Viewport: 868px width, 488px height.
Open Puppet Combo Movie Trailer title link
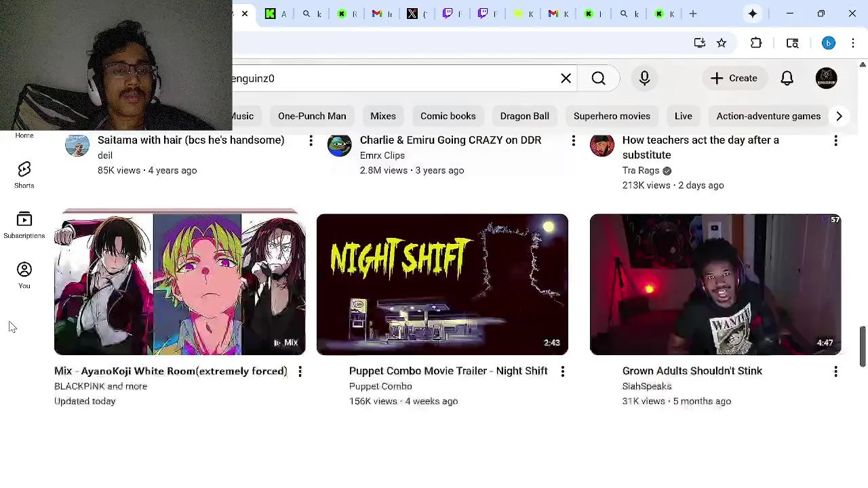(448, 371)
